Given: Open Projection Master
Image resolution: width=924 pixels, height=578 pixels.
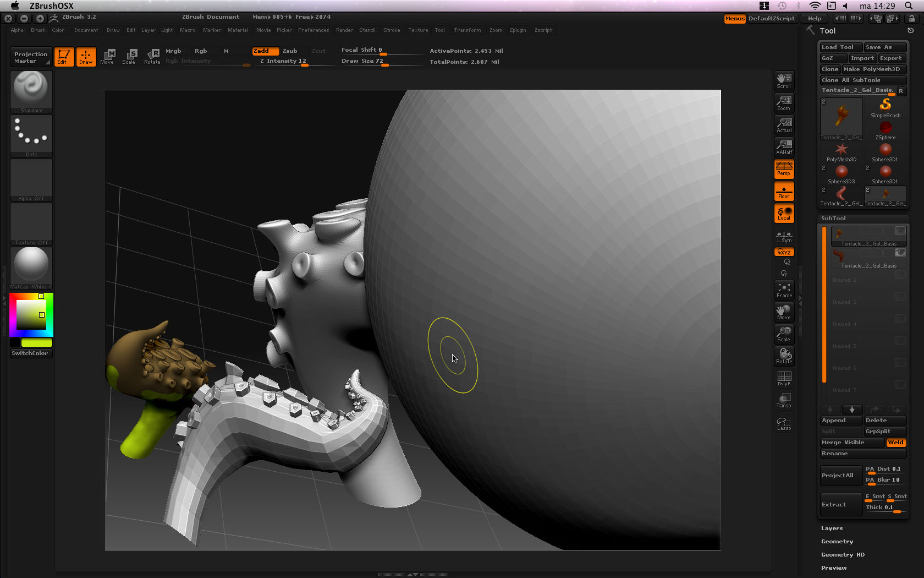Looking at the screenshot, I should [31, 57].
